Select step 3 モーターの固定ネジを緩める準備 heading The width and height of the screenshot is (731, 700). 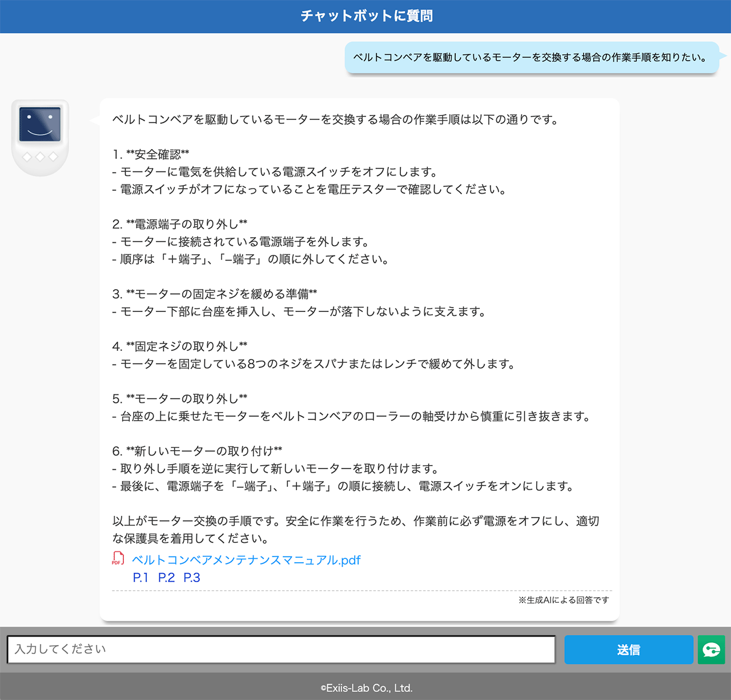215,294
